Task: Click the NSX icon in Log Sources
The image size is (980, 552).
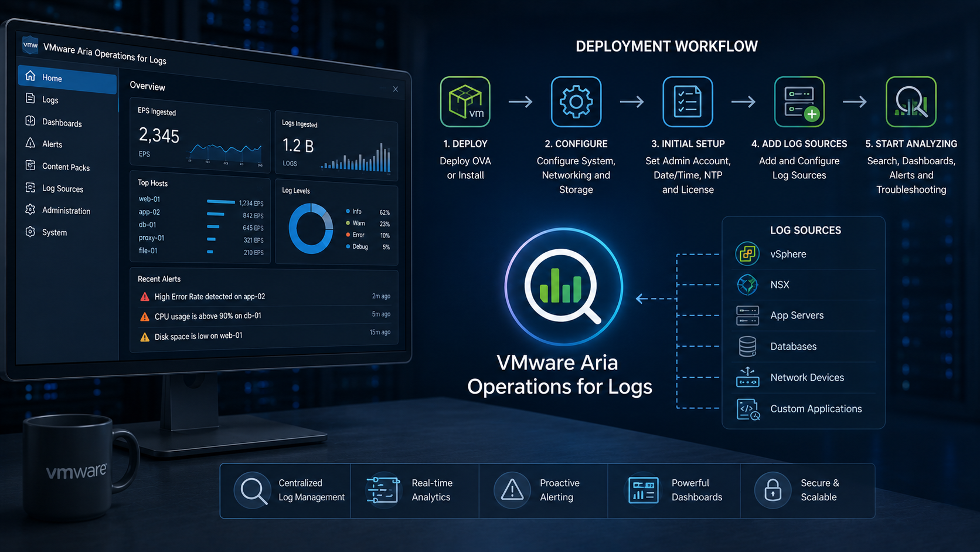Action: pos(747,285)
